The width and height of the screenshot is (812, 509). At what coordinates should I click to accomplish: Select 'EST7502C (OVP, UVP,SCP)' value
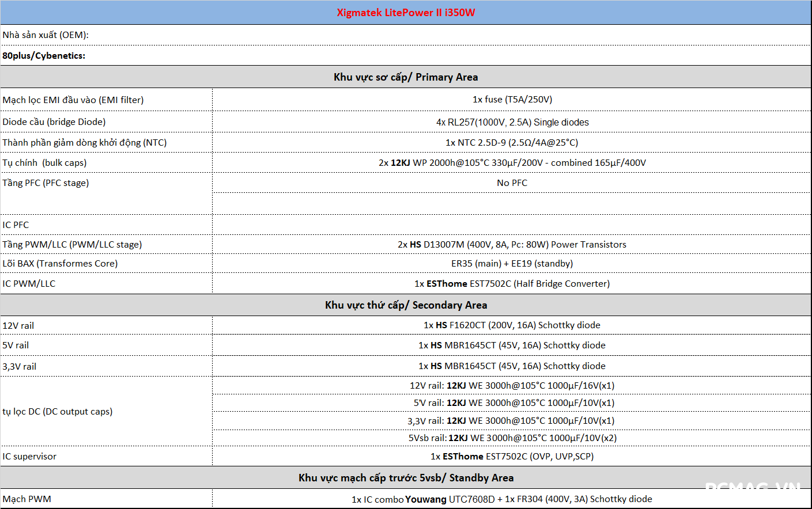(512, 457)
